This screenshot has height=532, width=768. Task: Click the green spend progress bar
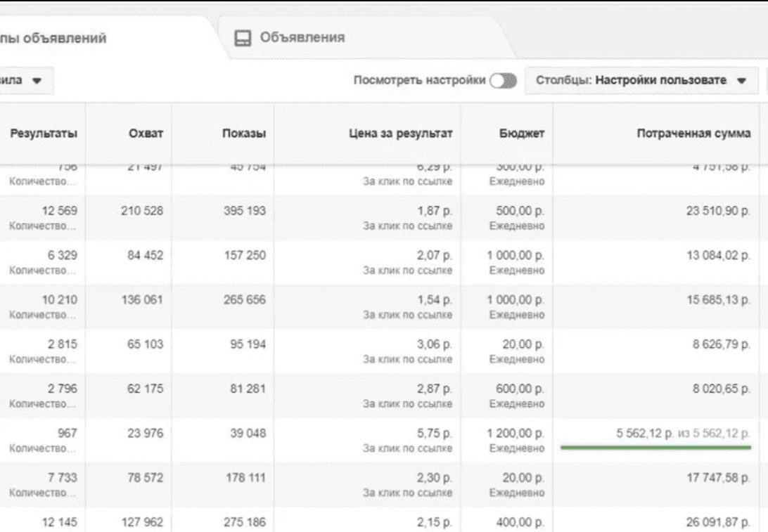click(655, 447)
